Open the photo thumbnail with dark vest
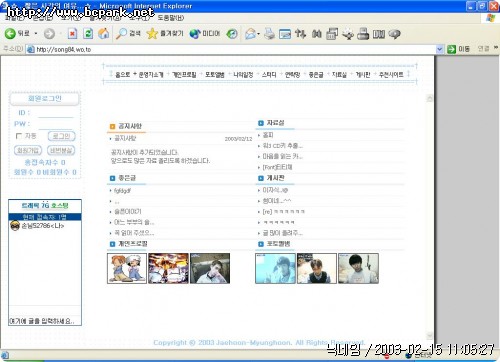 317,268
